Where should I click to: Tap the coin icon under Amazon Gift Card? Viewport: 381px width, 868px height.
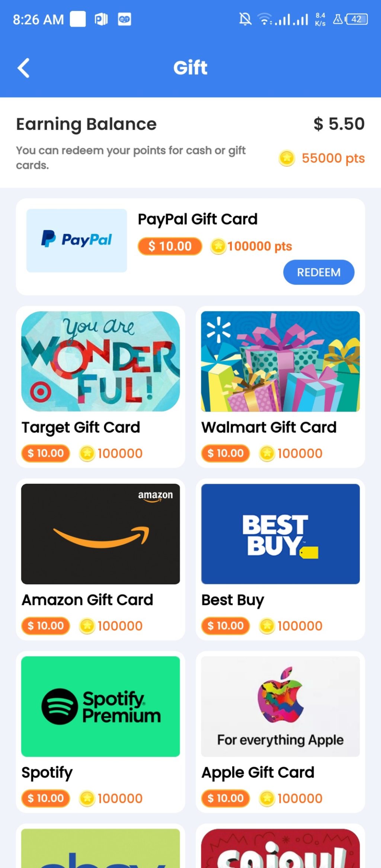click(x=87, y=626)
